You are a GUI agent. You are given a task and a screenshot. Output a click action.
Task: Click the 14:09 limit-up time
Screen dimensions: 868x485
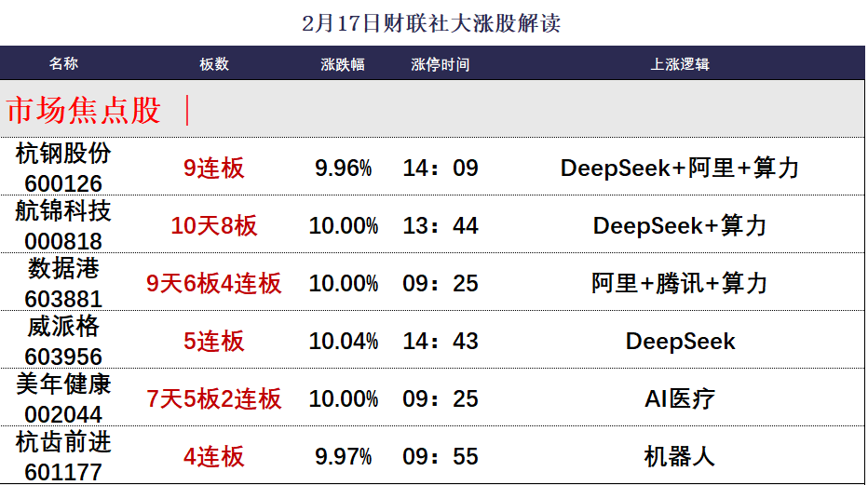pos(441,168)
